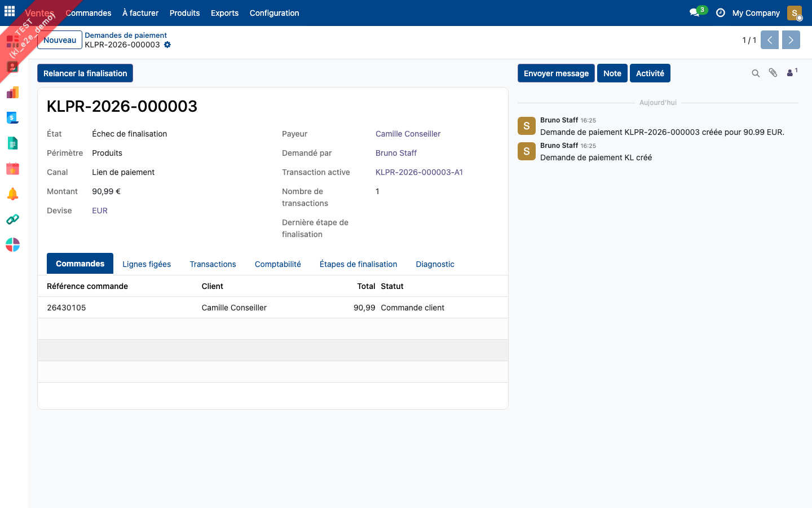Switch to the Diagnostic tab
812x508 pixels.
[435, 264]
